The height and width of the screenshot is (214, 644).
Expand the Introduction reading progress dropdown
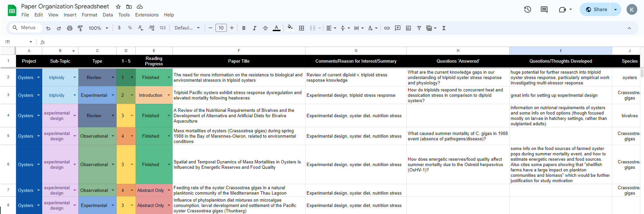(169, 95)
